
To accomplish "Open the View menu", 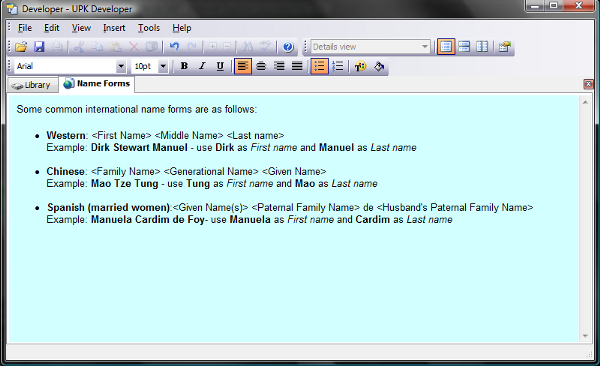I will 81,28.
